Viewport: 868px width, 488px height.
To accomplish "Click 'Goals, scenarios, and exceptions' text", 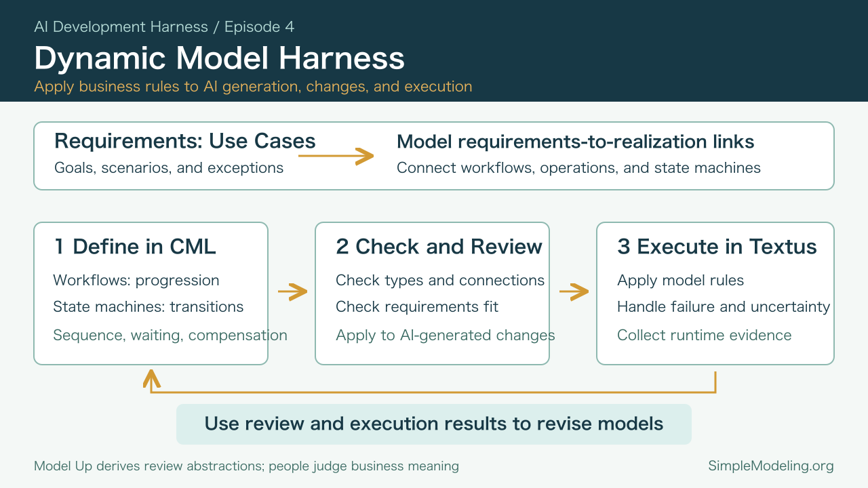I will coord(169,168).
